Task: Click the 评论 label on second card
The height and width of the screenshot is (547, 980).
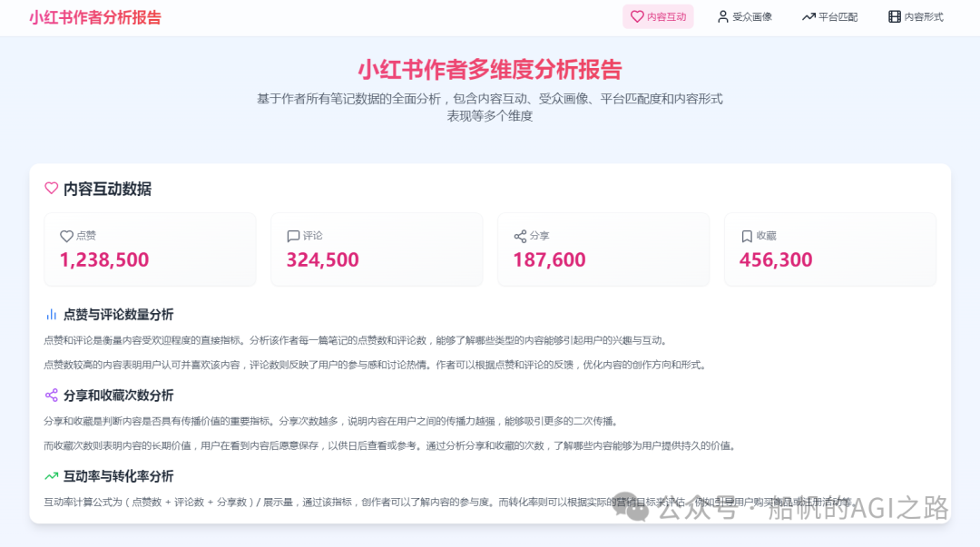Action: 313,236
